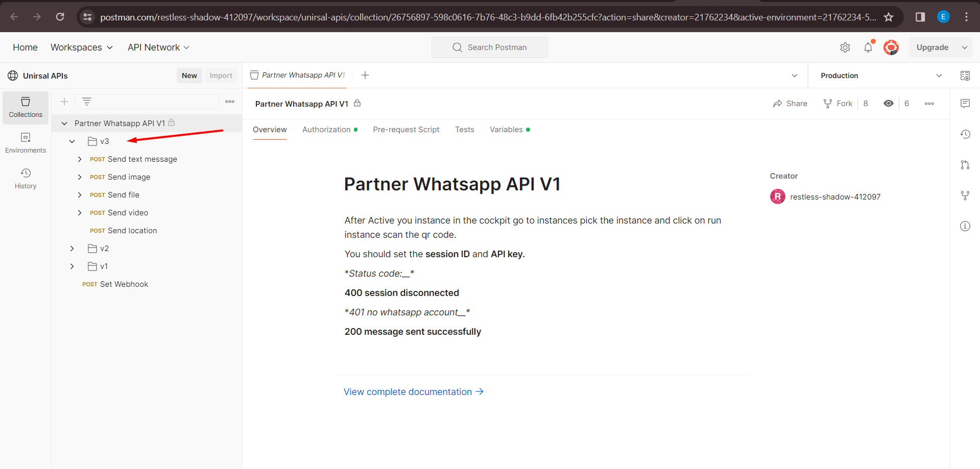Go to Home in top navigation
The height and width of the screenshot is (469, 980).
tap(25, 47)
